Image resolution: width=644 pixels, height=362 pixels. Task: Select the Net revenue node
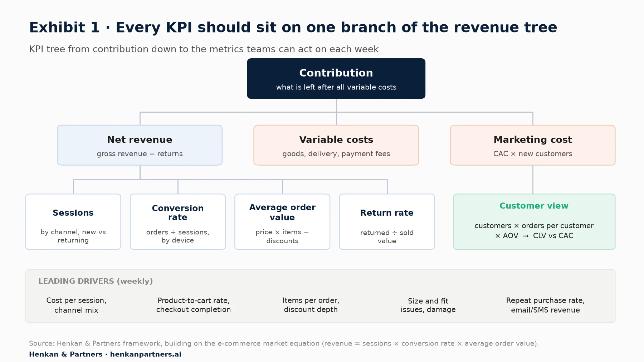coord(140,145)
